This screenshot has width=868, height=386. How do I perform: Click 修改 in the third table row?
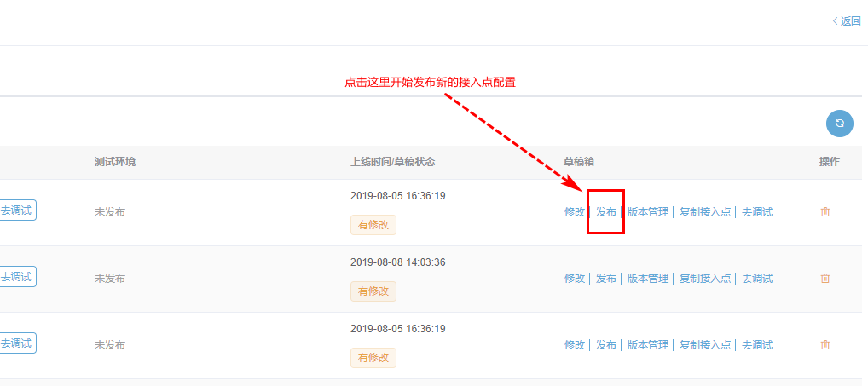coord(575,345)
